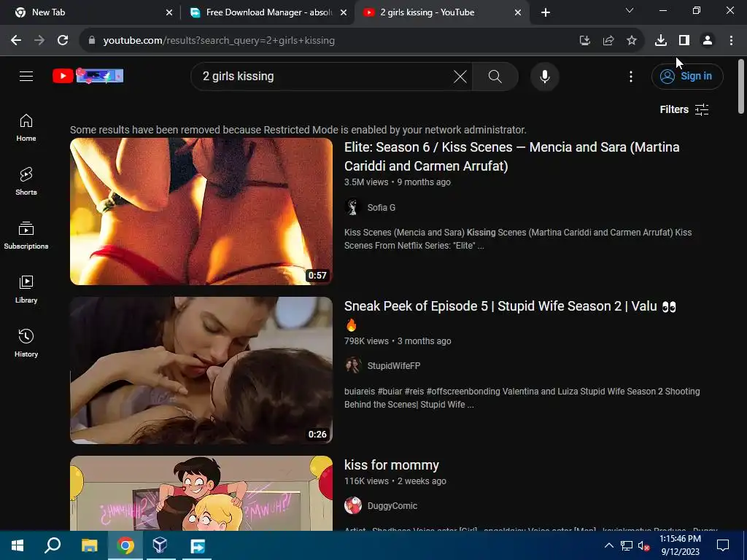Screen dimensions: 747x560
Task: Open the muted volume tray icon
Action: [643, 545]
